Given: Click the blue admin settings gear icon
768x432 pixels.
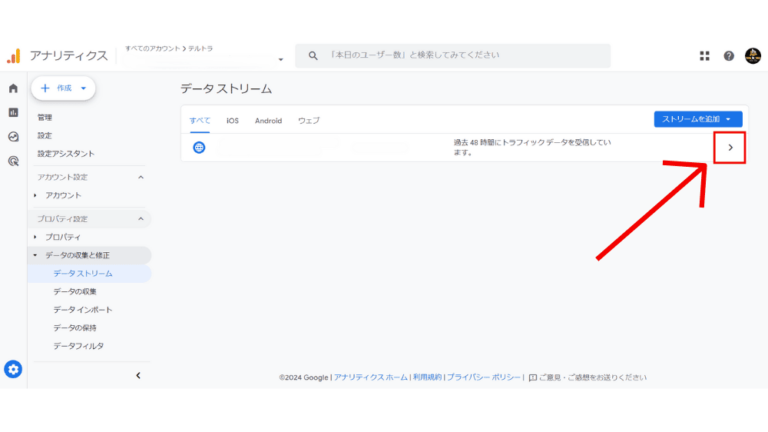Looking at the screenshot, I should 13,369.
